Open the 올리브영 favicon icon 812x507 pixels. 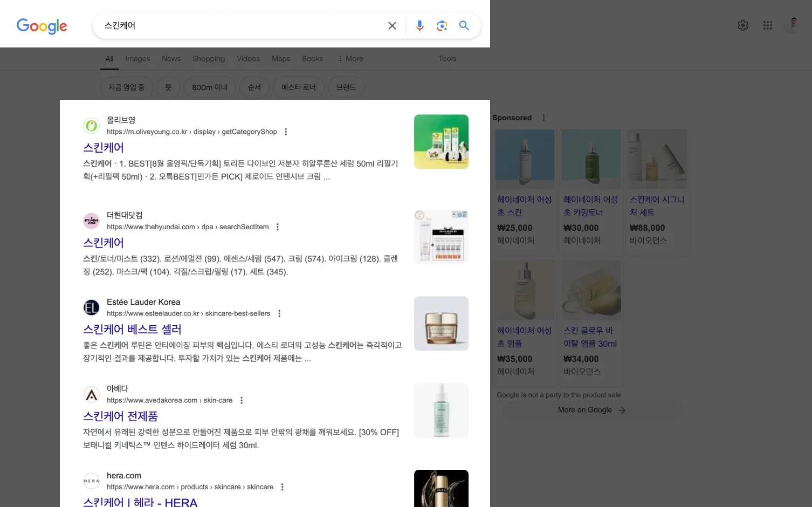[91, 125]
